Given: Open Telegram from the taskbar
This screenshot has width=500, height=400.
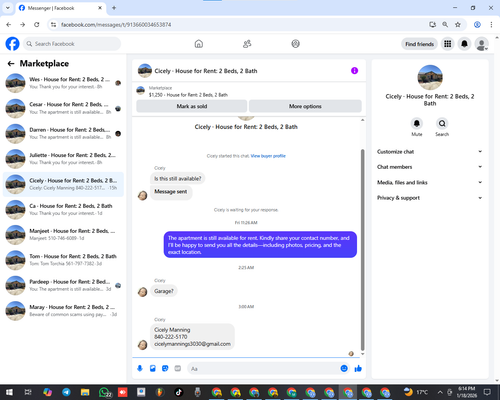Looking at the screenshot, I should point(66,392).
